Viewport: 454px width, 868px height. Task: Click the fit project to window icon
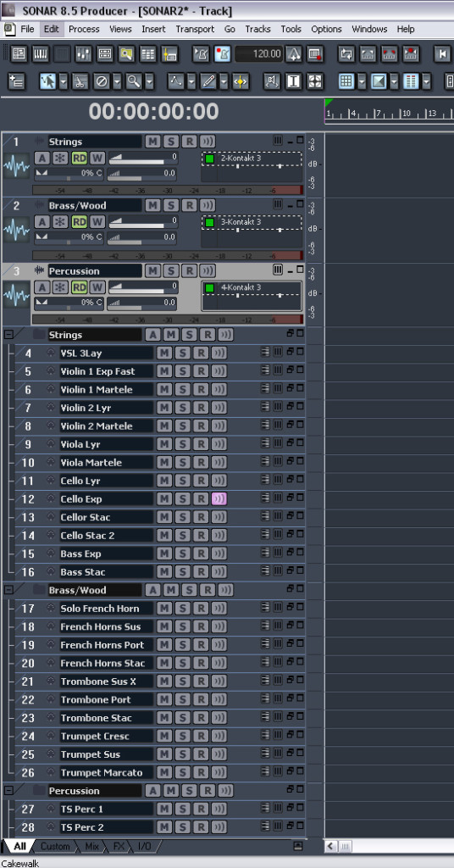point(315,81)
